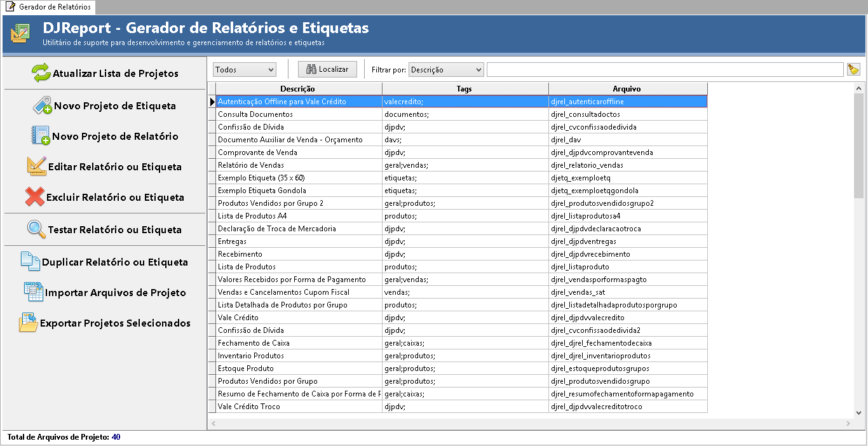868x446 pixels.
Task: Click the Importar Arquivos de Projeto icon
Action: (33, 292)
